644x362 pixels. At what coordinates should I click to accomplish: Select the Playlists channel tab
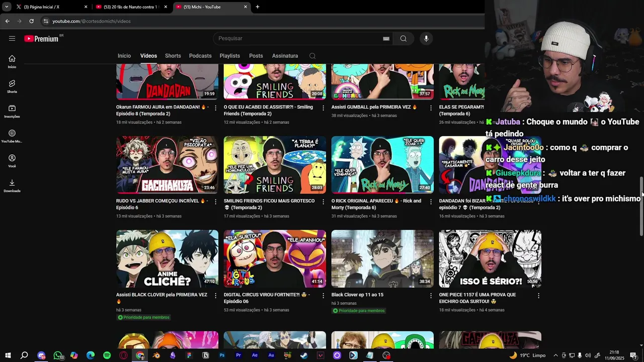click(230, 56)
